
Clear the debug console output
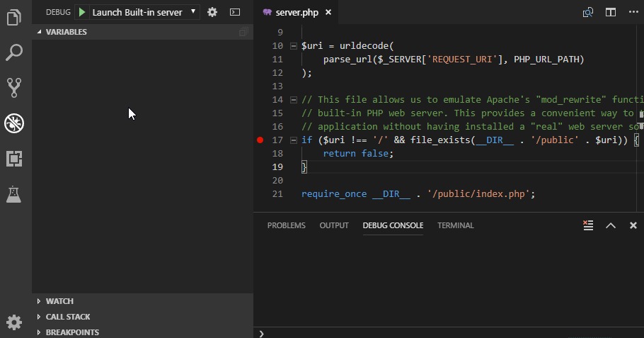pos(588,225)
